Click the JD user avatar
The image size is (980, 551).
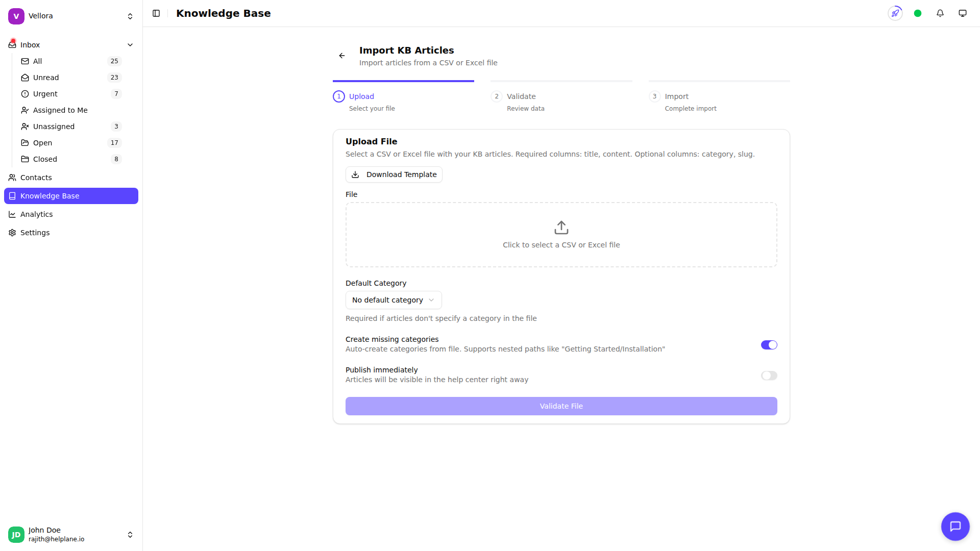click(16, 535)
